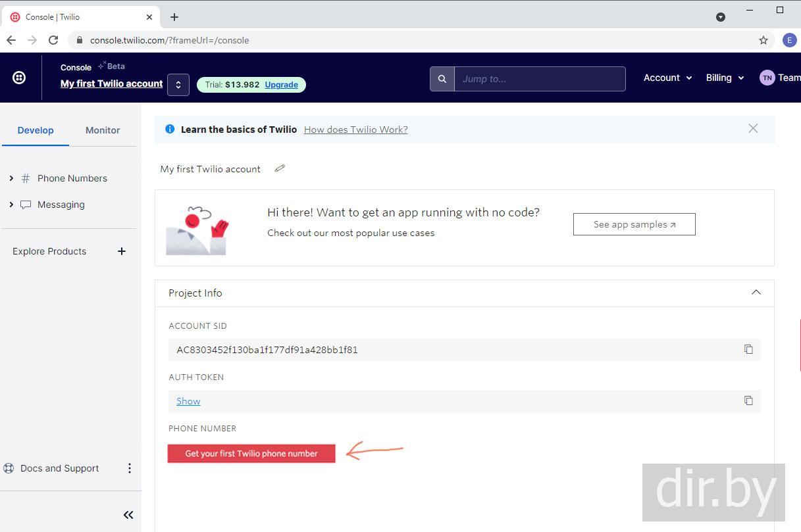Screen dimensions: 801x532
Task: Click the search magnifier icon
Action: (442, 79)
